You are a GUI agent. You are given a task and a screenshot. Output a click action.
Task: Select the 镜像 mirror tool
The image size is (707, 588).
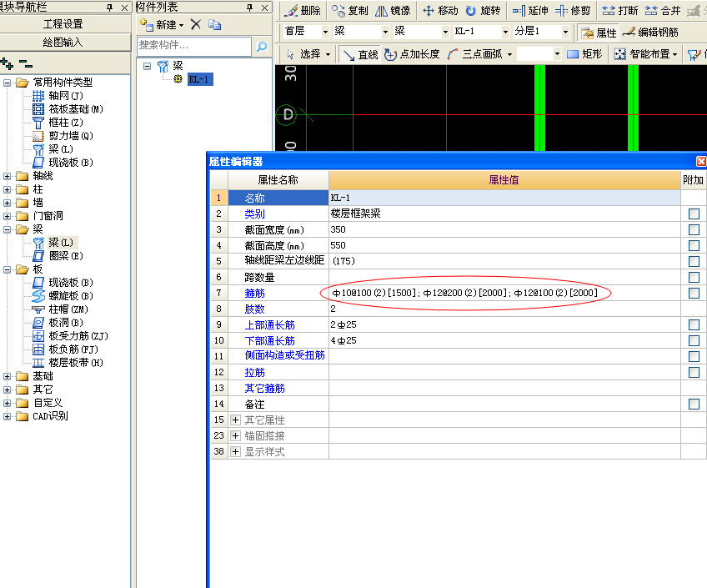393,10
